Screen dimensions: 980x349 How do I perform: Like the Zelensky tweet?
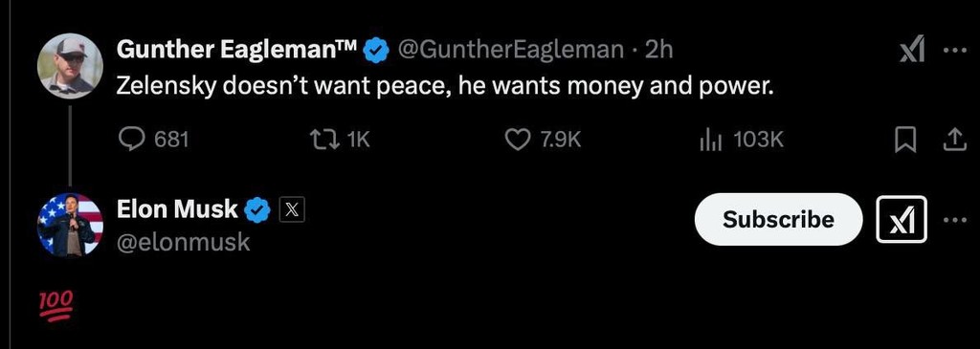543,140
